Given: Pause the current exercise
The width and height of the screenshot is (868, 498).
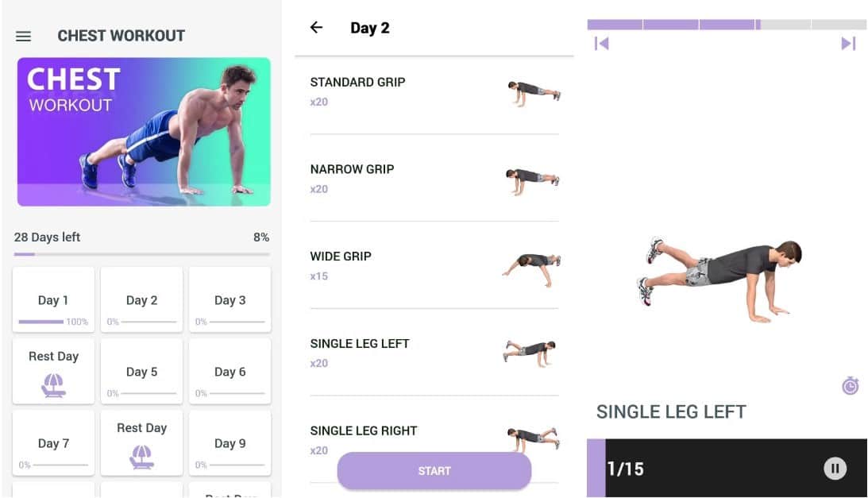Looking at the screenshot, I should click(835, 469).
